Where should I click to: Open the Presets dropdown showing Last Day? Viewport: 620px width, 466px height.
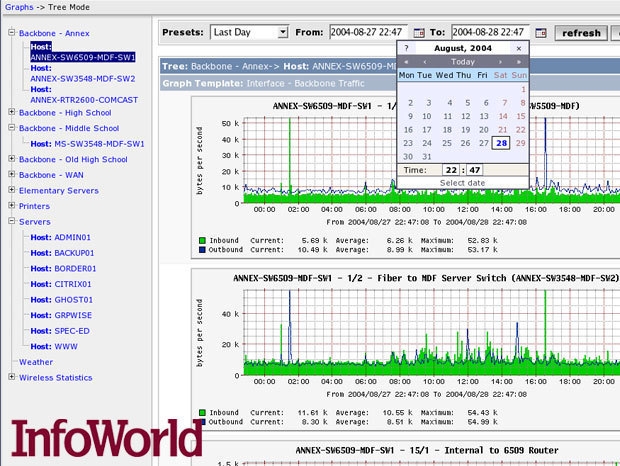(x=249, y=33)
